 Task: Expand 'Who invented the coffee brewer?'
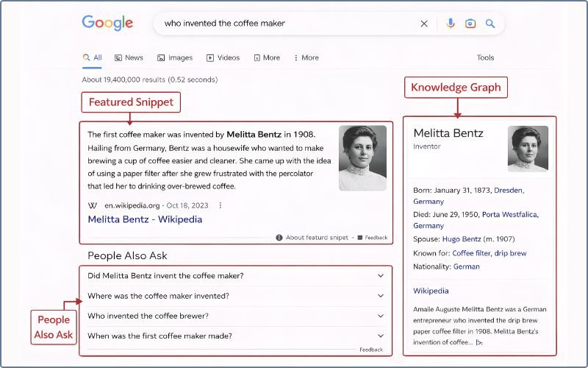tap(236, 316)
